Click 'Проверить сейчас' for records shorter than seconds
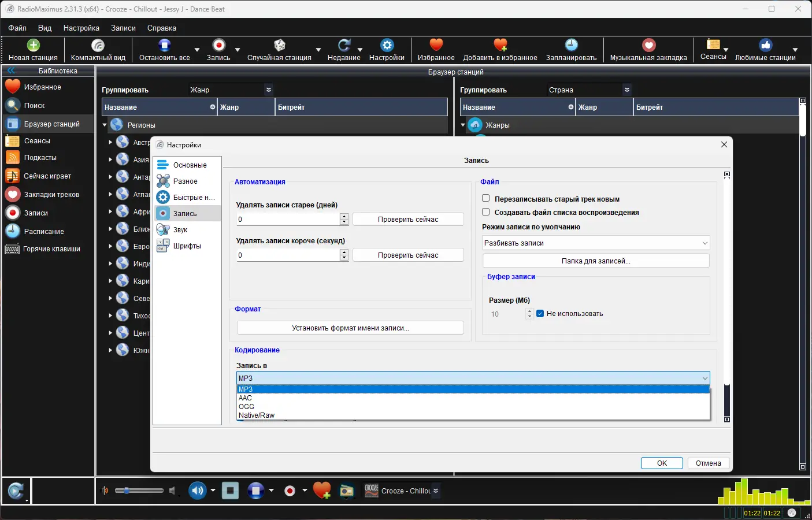812x520 pixels. 408,255
